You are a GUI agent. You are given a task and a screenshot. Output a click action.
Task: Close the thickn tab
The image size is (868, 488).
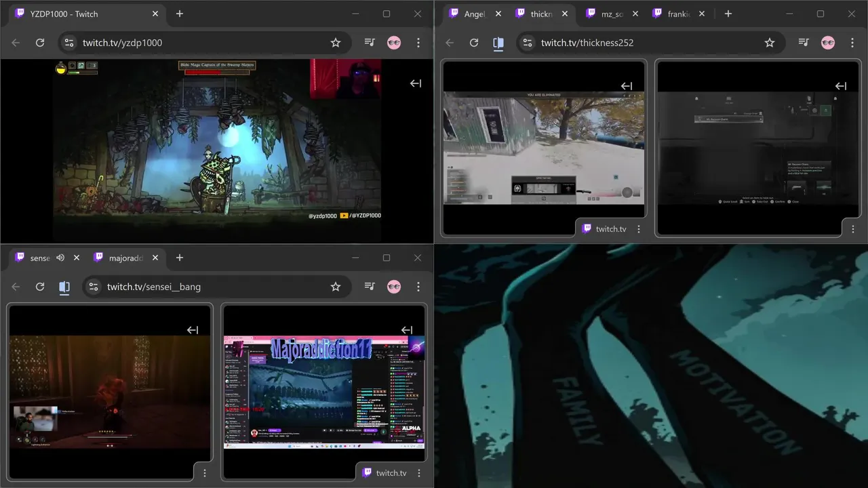(x=565, y=14)
